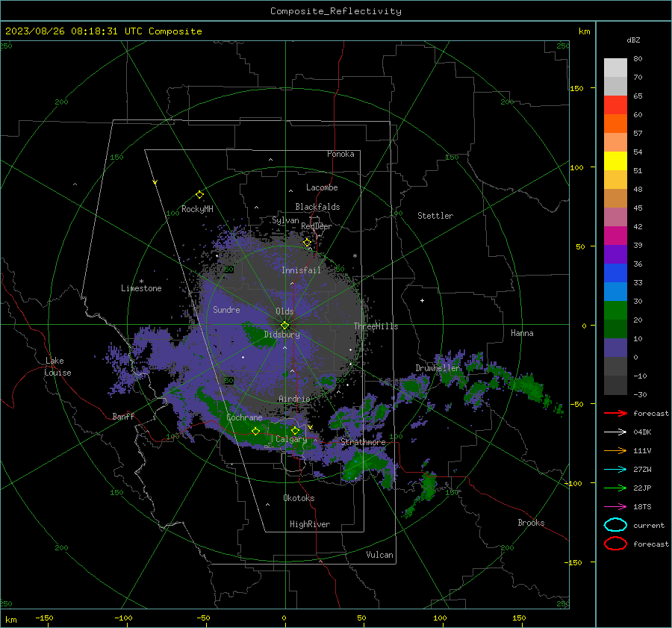This screenshot has width=672, height=628.
Task: Click the Didsbury town label
Action: click(281, 335)
